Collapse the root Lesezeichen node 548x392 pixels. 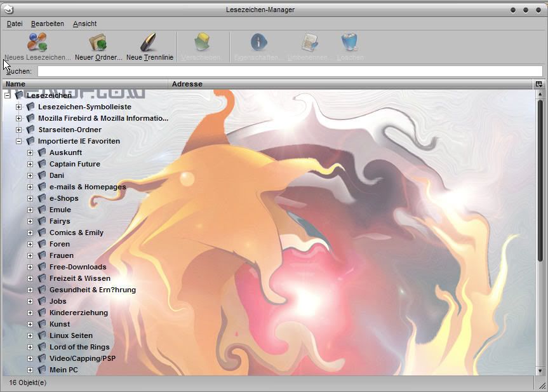pos(8,95)
